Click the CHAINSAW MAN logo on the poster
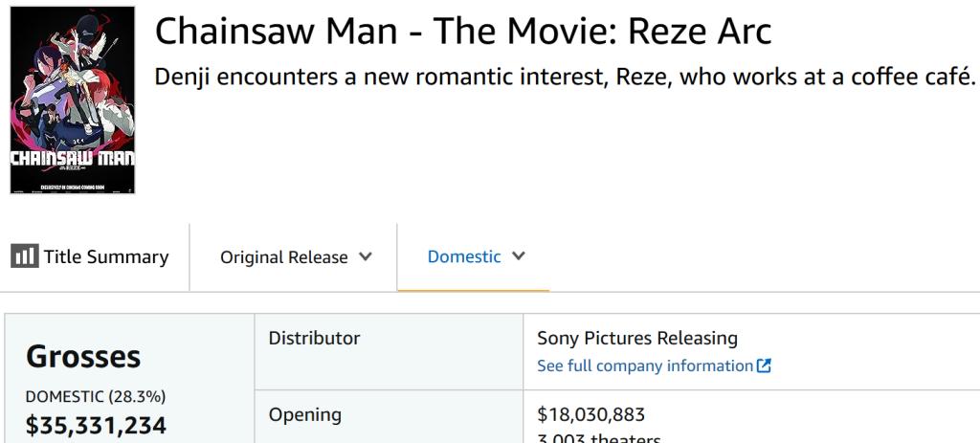 [x=72, y=158]
